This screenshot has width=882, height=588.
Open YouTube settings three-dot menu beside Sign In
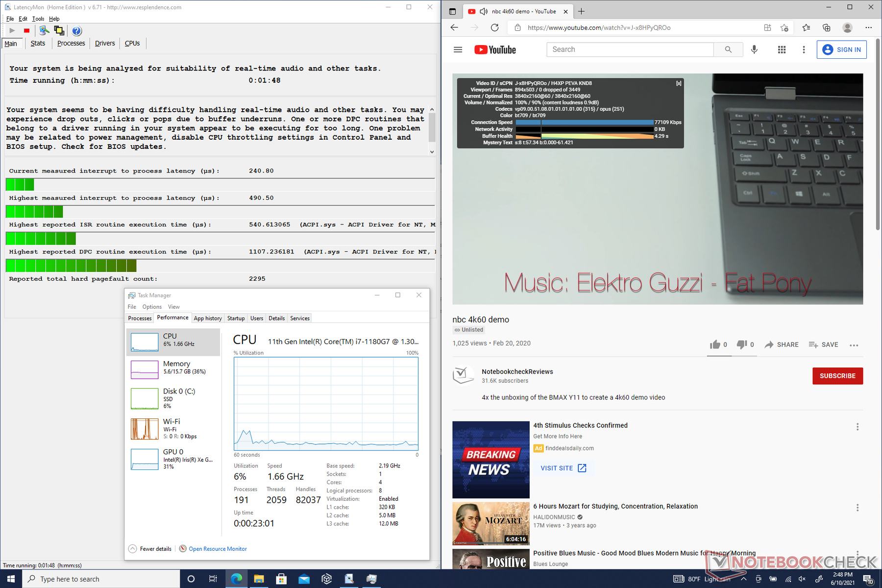coord(804,49)
